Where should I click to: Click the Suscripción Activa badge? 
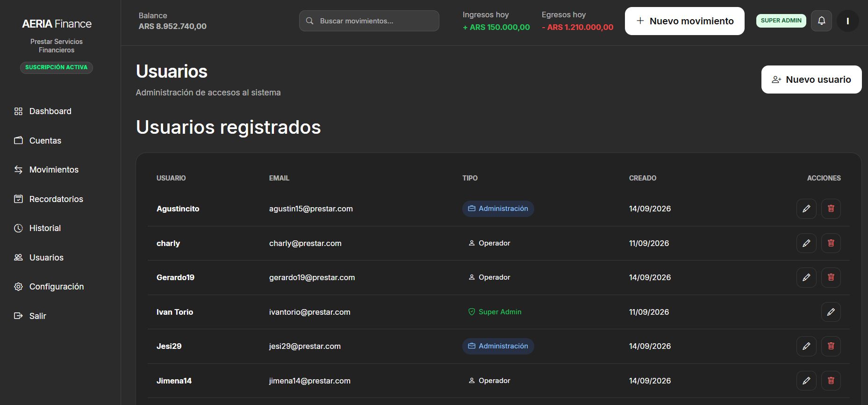[x=57, y=67]
